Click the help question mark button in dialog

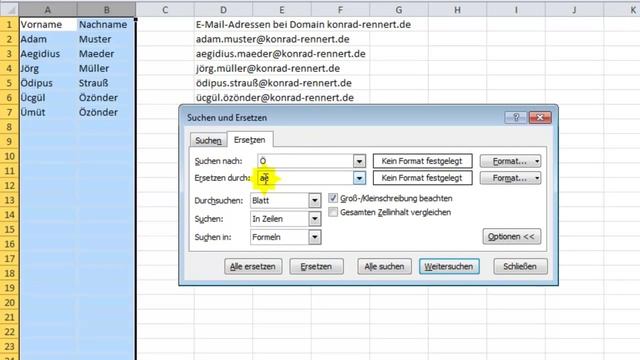pos(516,118)
